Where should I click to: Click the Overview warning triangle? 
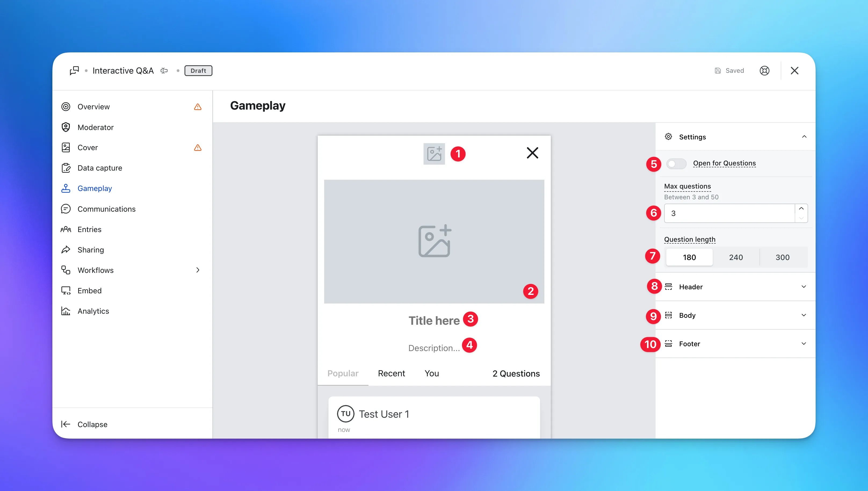198,107
